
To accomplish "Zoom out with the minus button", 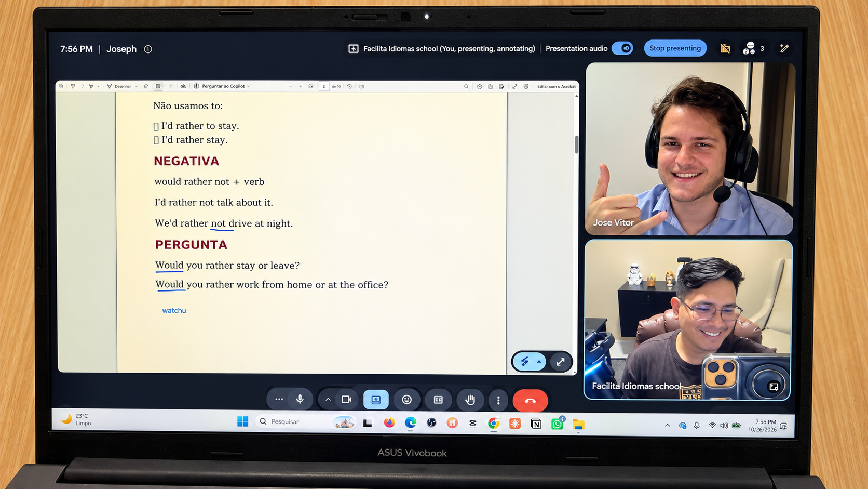I will pyautogui.click(x=291, y=86).
